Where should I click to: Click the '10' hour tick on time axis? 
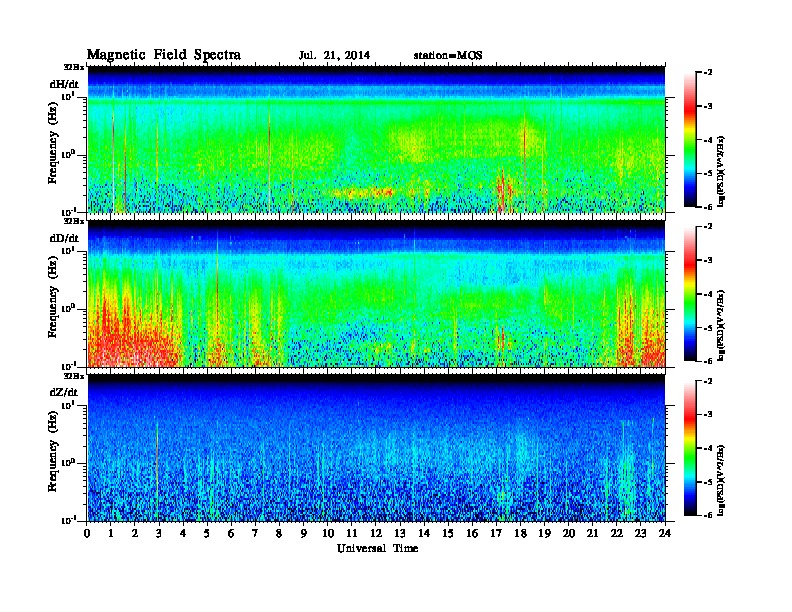(x=328, y=534)
